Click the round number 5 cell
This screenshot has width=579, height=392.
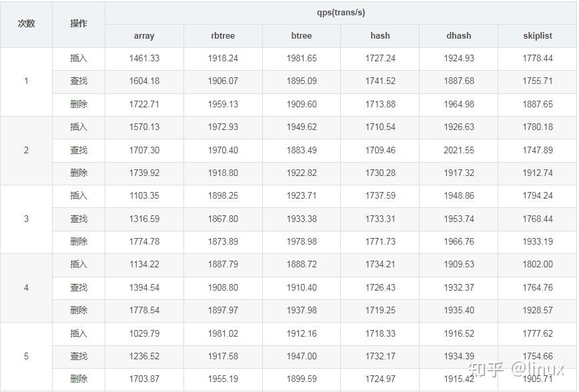tap(26, 356)
